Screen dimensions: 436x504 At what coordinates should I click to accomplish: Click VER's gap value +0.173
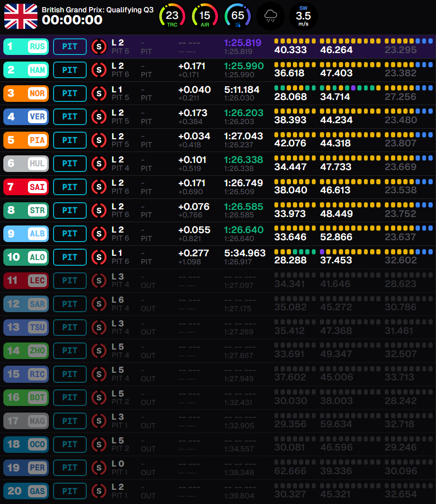coord(192,113)
